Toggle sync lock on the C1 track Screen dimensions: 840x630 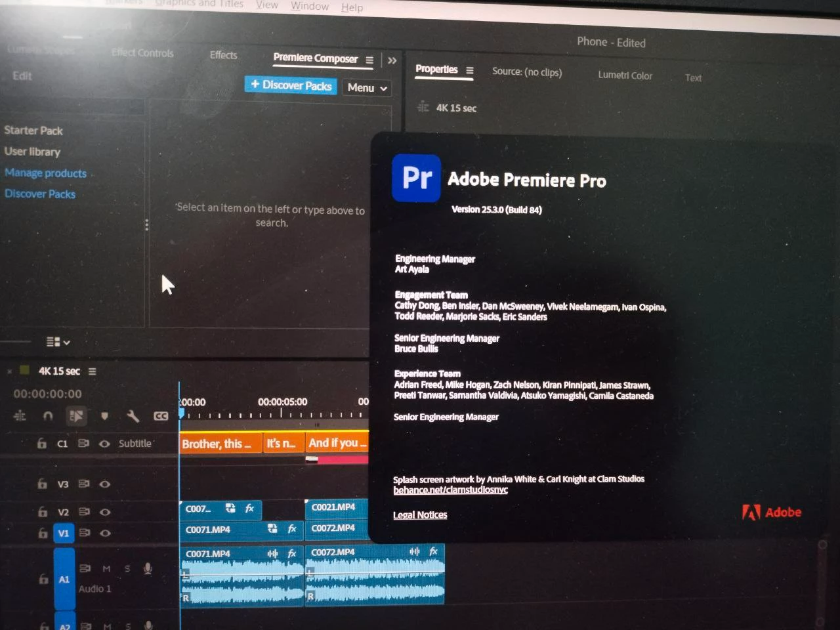tap(83, 444)
